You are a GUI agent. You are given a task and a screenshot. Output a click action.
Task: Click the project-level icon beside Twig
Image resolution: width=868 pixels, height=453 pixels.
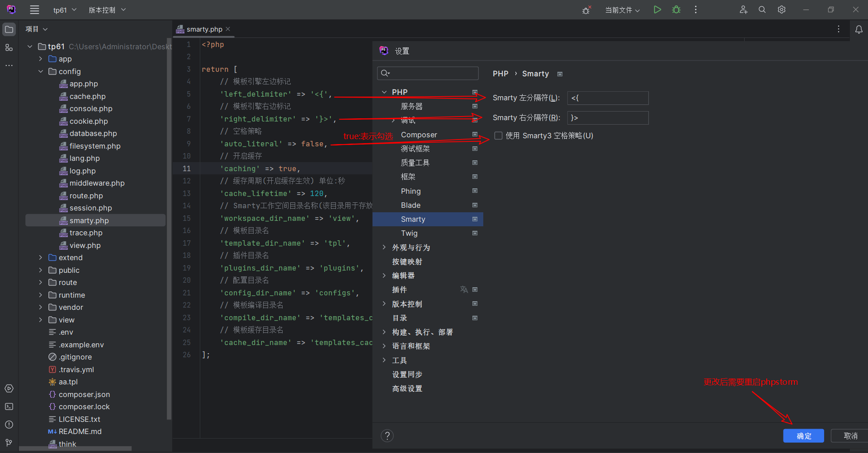pos(475,233)
